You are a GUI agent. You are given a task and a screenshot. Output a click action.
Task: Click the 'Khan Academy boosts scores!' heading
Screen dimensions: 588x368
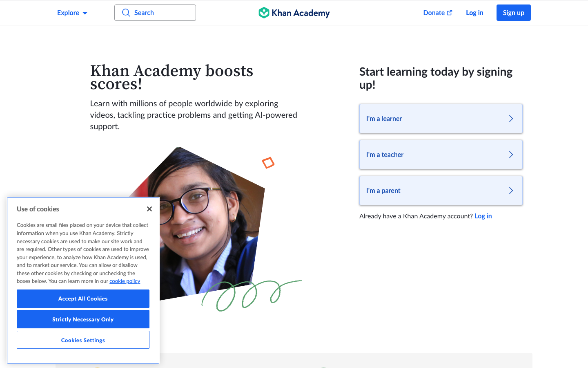point(172,77)
